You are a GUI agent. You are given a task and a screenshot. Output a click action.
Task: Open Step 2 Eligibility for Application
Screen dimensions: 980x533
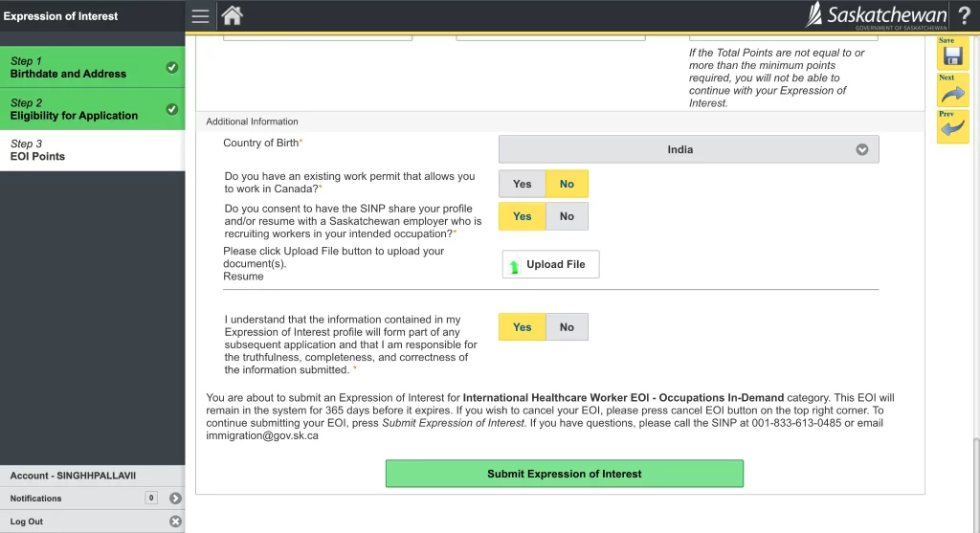pyautogui.click(x=92, y=109)
